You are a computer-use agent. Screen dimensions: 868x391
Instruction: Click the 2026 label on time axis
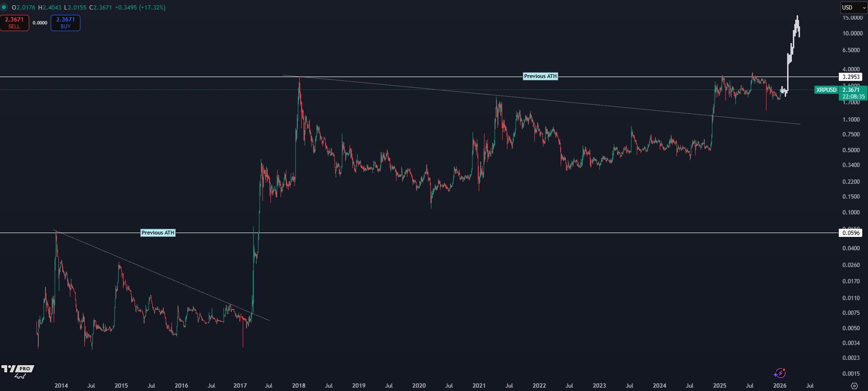coord(779,386)
